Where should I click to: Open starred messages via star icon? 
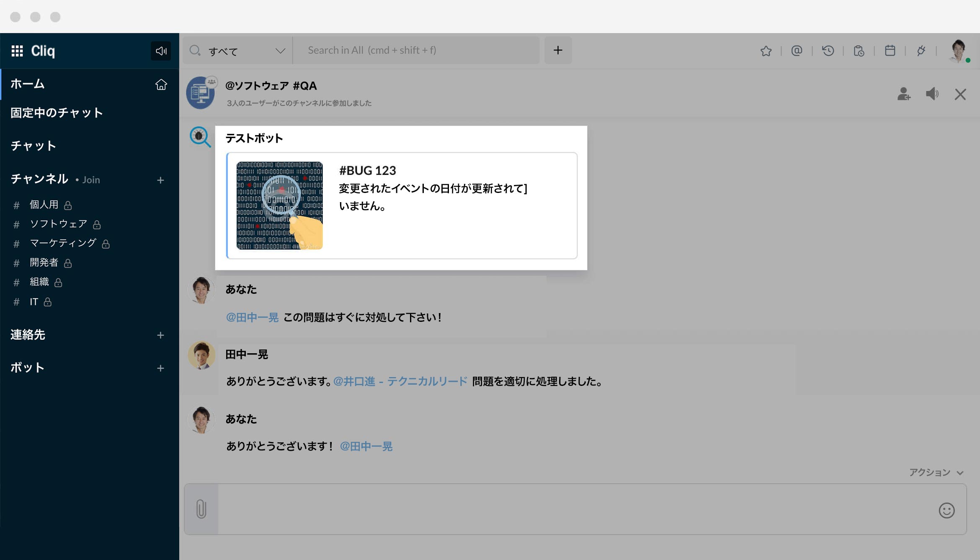tap(766, 51)
